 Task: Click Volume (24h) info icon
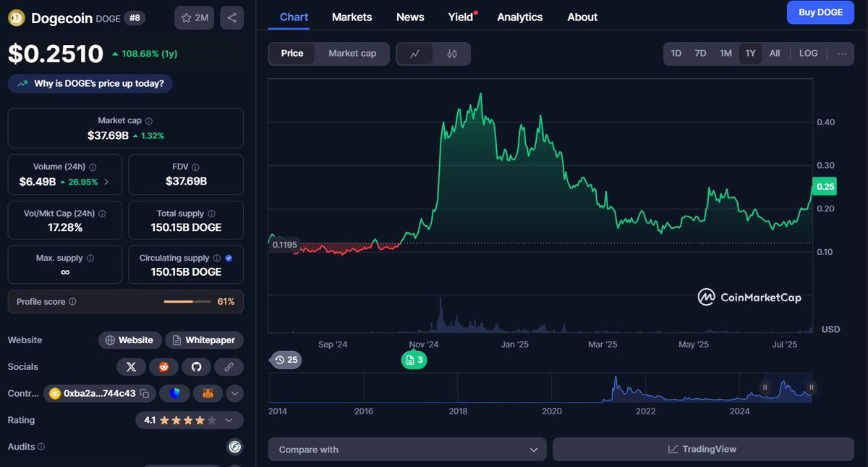93,167
